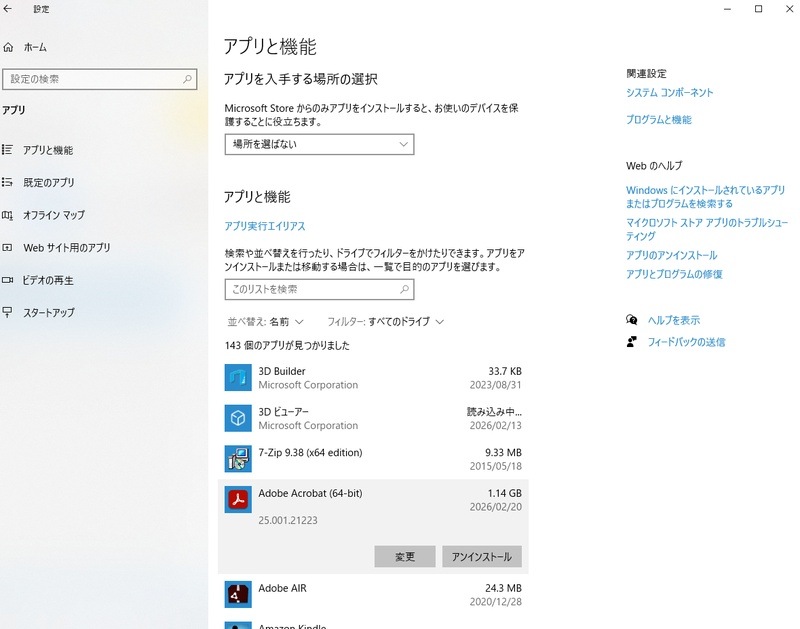Open the 並べ替え: 名前 sort dropdown
Image resolution: width=800 pixels, height=629 pixels.
point(266,323)
